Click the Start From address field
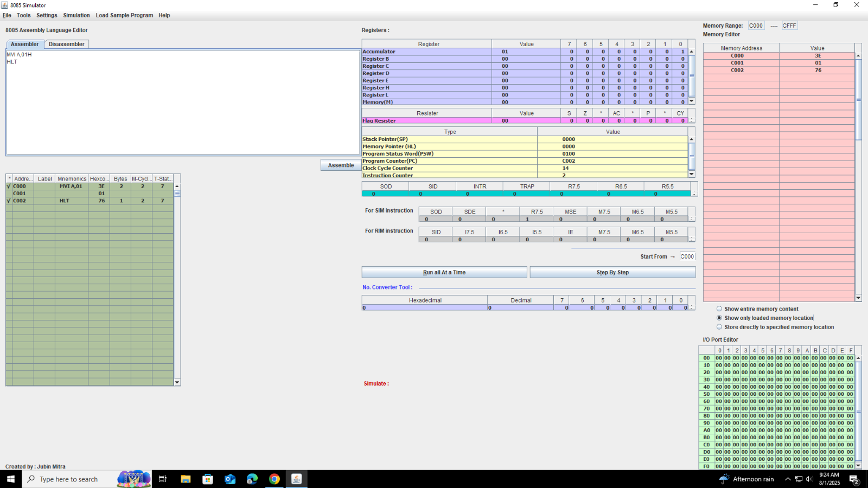Image resolution: width=868 pixels, height=488 pixels. click(x=687, y=256)
